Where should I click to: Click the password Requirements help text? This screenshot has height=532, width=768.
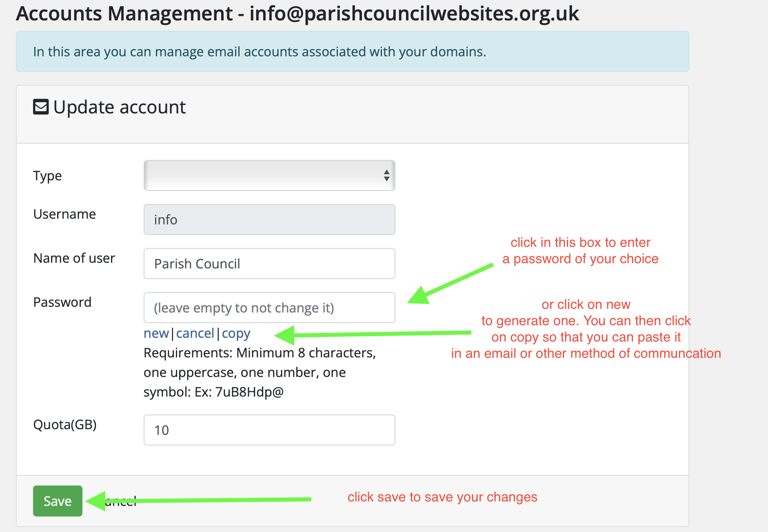[x=259, y=372]
